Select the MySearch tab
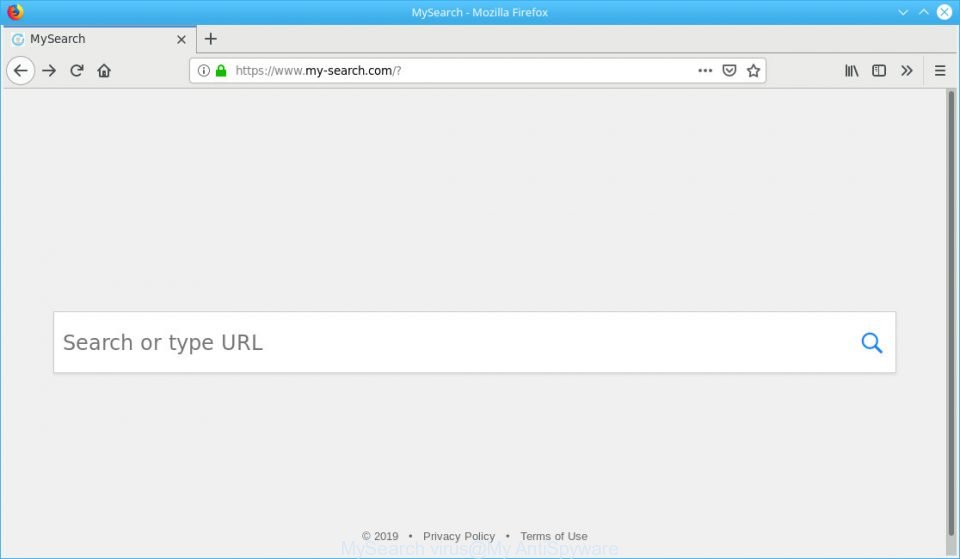Viewport: 960px width, 559px height. click(x=99, y=39)
